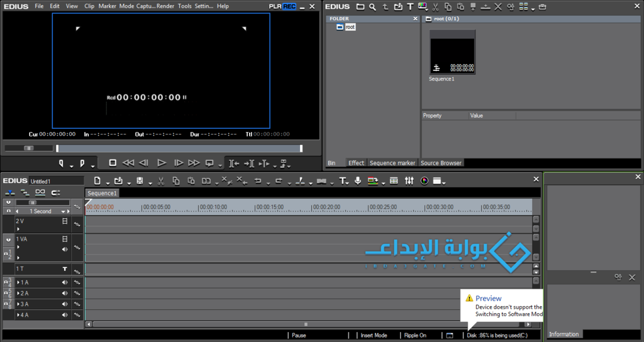Click the Paste at cursor icon in the timeline toolbar

coord(191,181)
